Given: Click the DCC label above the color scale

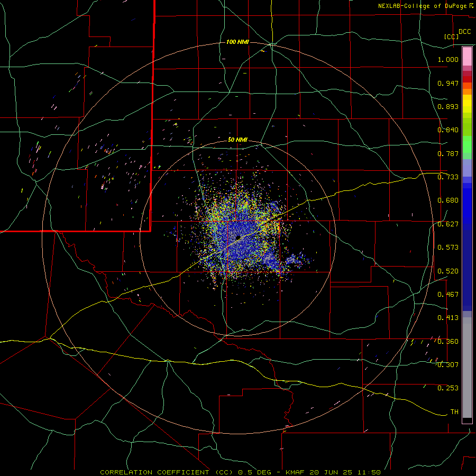Looking at the screenshot, I should pos(464,32).
